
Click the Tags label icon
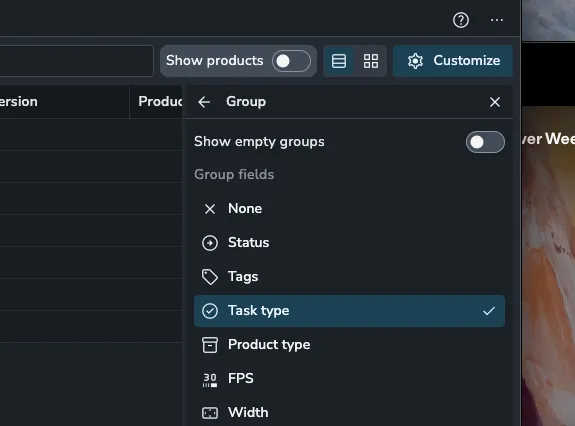click(x=210, y=277)
